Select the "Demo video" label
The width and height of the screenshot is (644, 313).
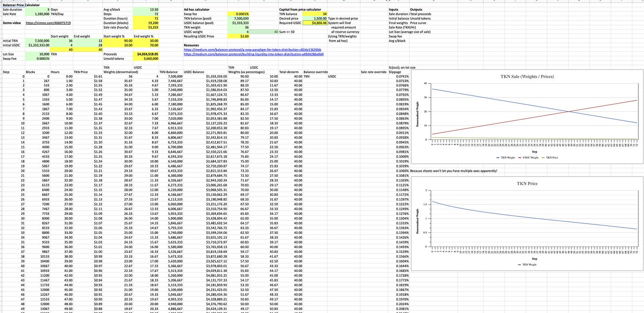click(x=12, y=23)
